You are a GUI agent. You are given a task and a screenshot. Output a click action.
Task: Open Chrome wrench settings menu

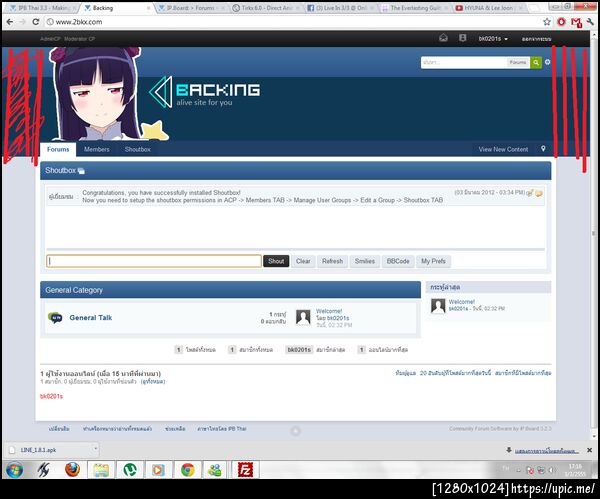tap(590, 22)
